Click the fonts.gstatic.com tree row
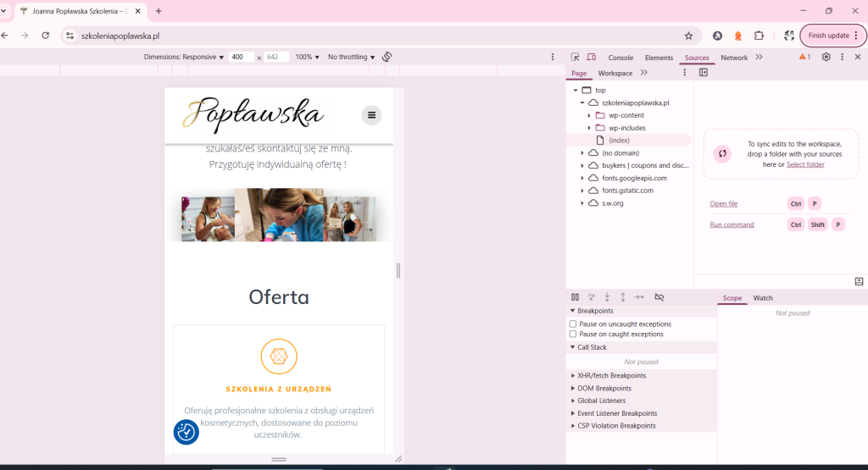Screen dimensions: 868x470 tap(627, 191)
